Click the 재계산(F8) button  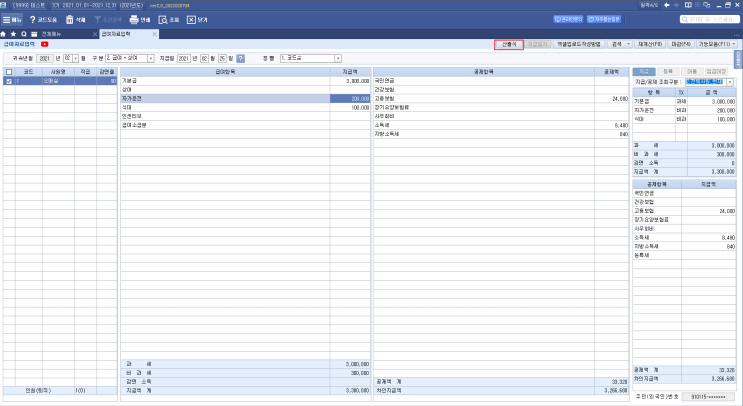click(x=650, y=44)
